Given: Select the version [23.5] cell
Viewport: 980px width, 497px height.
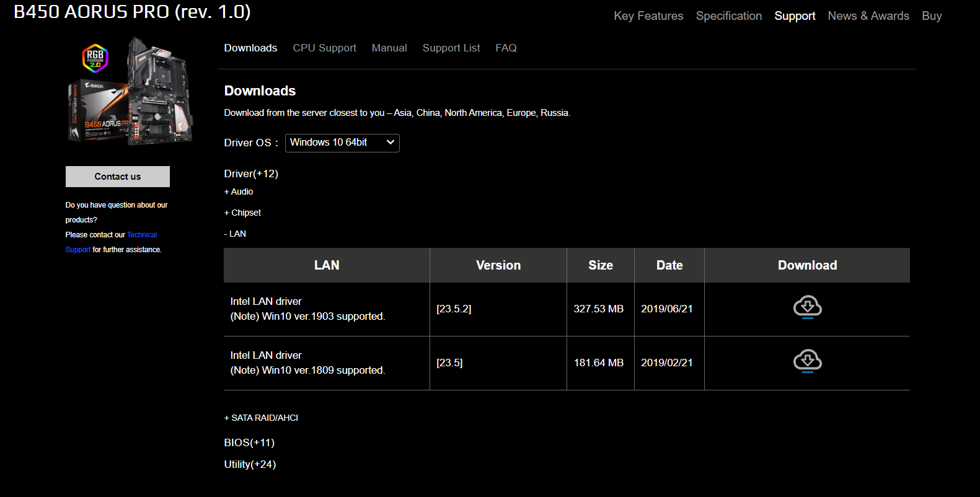Looking at the screenshot, I should click(449, 363).
